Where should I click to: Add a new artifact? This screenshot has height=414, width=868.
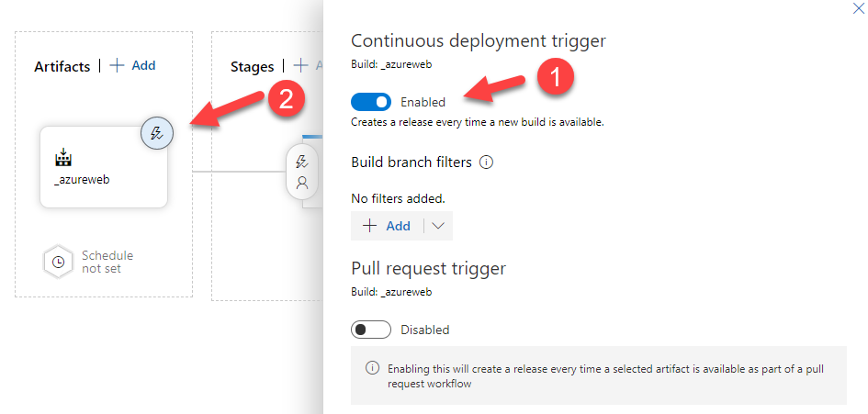click(133, 65)
